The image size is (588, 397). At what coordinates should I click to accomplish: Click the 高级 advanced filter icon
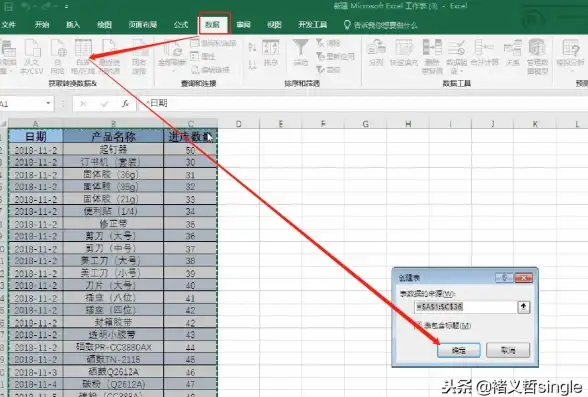pos(328,69)
